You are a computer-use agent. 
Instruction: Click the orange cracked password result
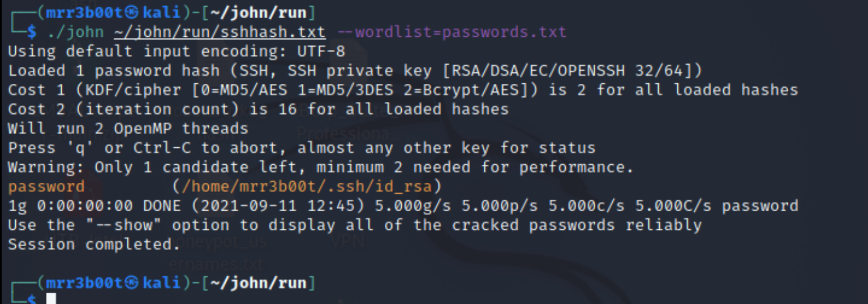(x=46, y=186)
